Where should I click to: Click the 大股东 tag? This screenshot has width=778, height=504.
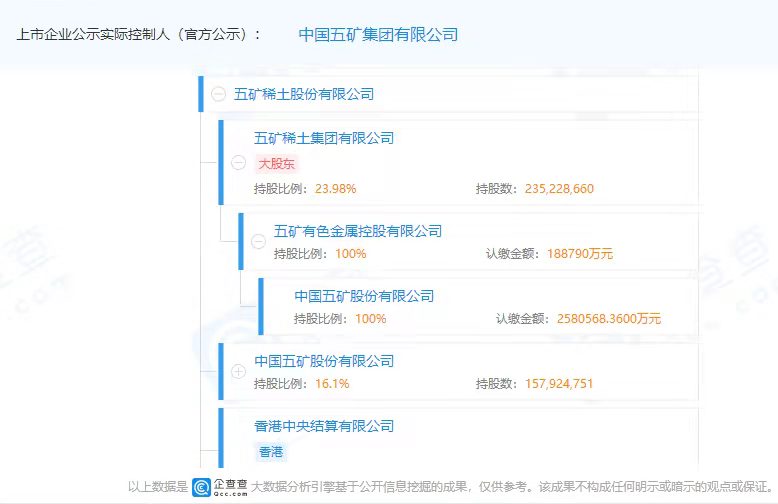coord(276,164)
